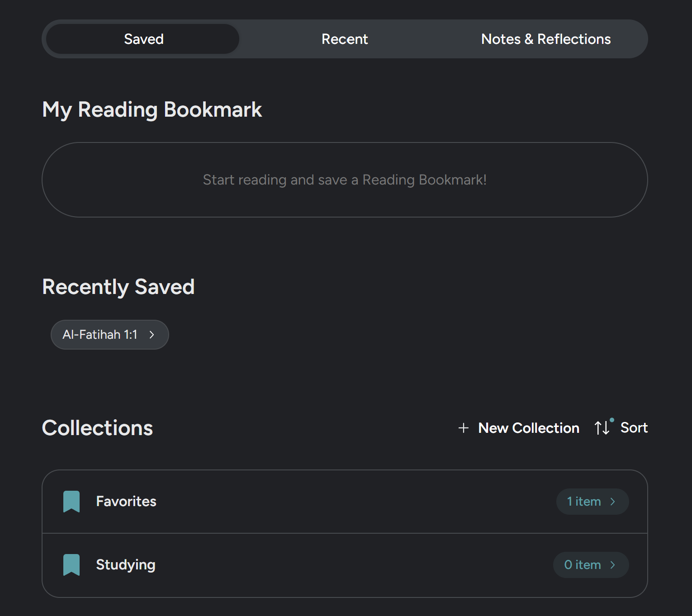
Task: Go to Notes & Reflections tab
Action: pos(545,39)
